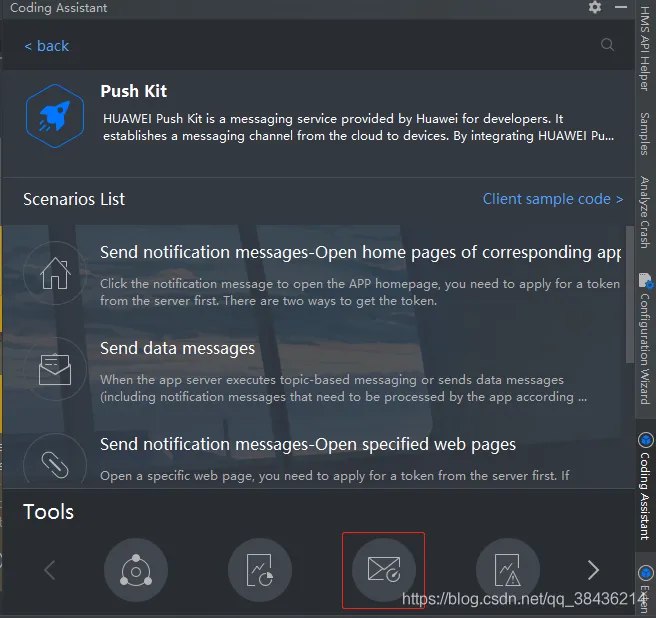Click the envelope icon for data messages

[x=55, y=369]
